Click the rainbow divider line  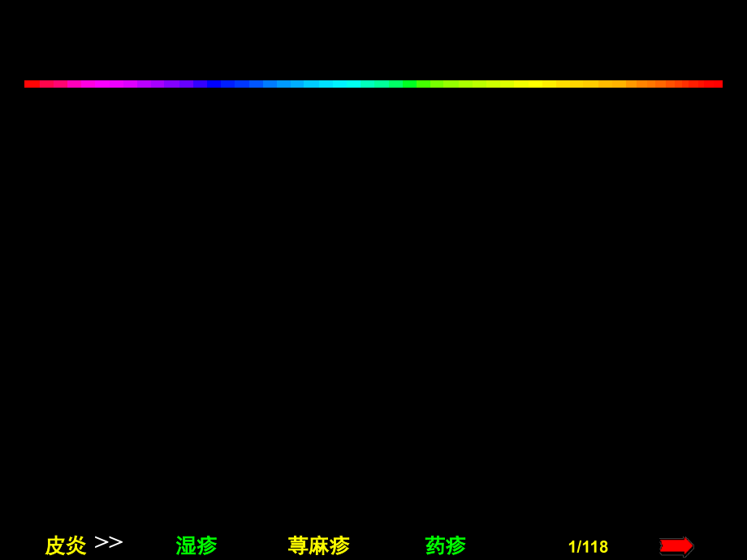[373, 83]
